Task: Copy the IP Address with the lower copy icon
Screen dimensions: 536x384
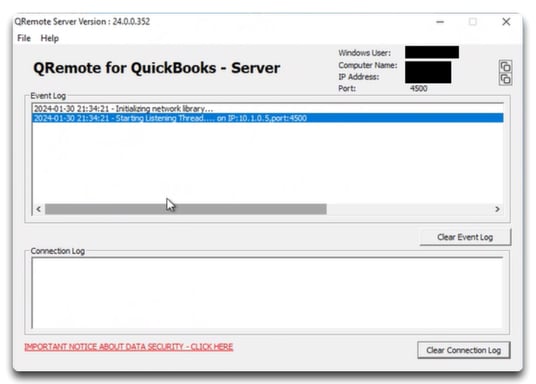Action: coord(505,79)
